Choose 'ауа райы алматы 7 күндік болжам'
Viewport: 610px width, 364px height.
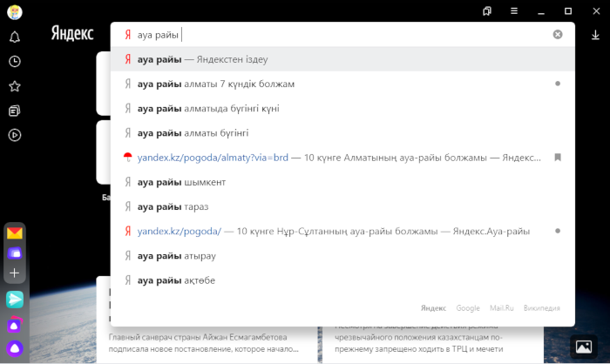tap(342, 84)
